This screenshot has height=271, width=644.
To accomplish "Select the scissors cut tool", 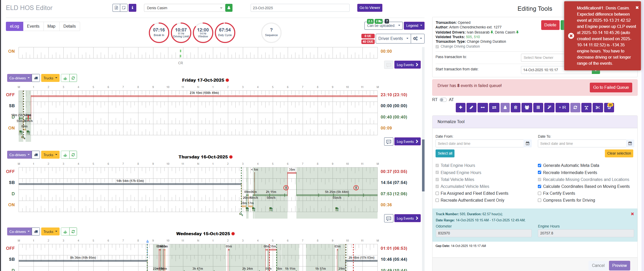I will point(598,107).
